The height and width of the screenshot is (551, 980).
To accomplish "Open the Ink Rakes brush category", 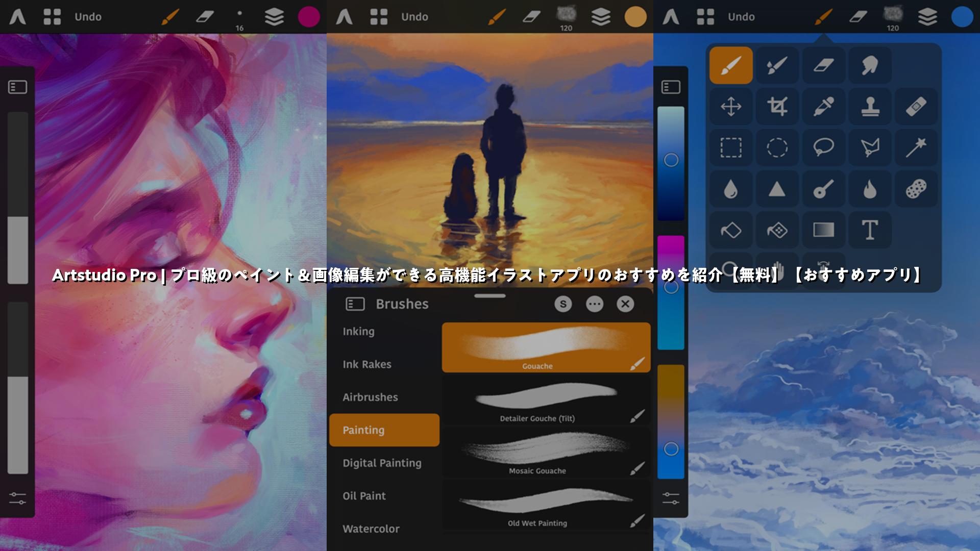I will pyautogui.click(x=366, y=364).
